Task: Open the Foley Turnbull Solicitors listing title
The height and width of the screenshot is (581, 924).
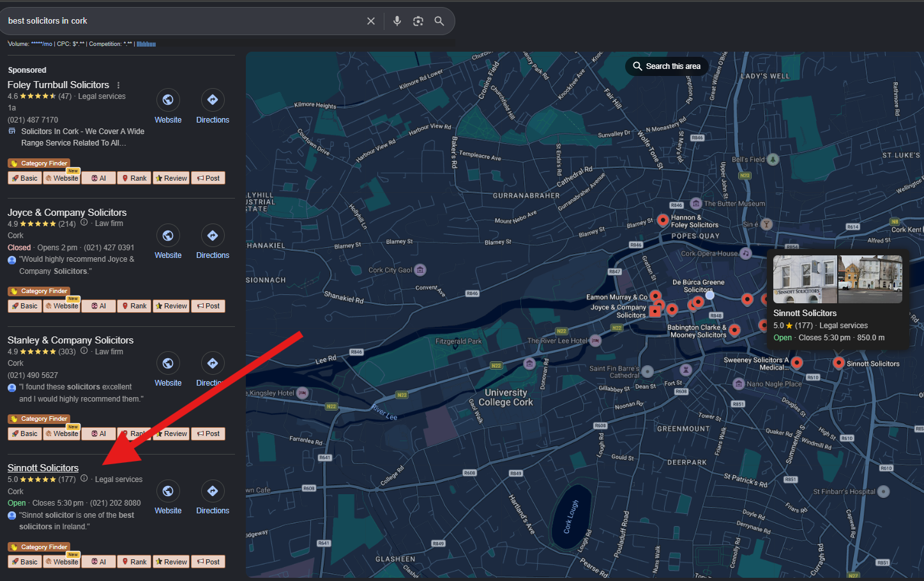Action: click(x=58, y=85)
